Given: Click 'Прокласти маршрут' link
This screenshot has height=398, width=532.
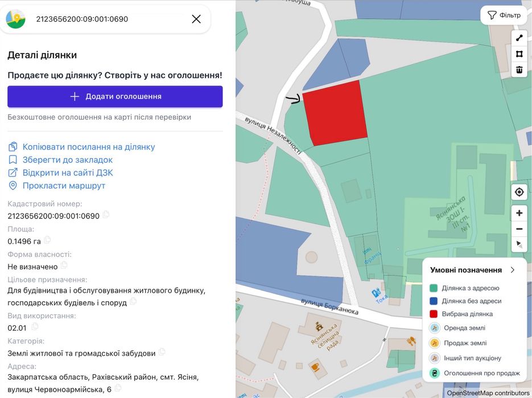Looking at the screenshot, I should pyautogui.click(x=64, y=186).
